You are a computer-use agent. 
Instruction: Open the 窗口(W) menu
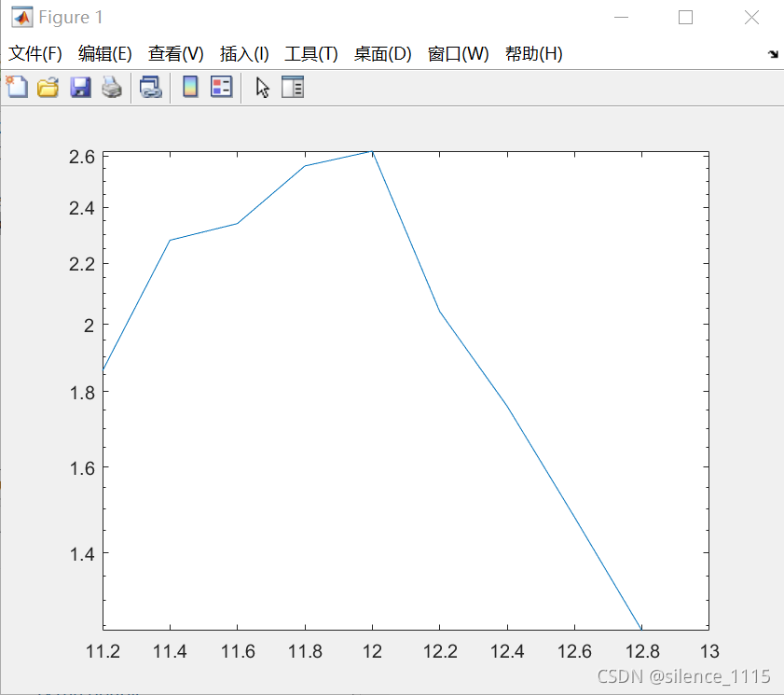(x=458, y=54)
